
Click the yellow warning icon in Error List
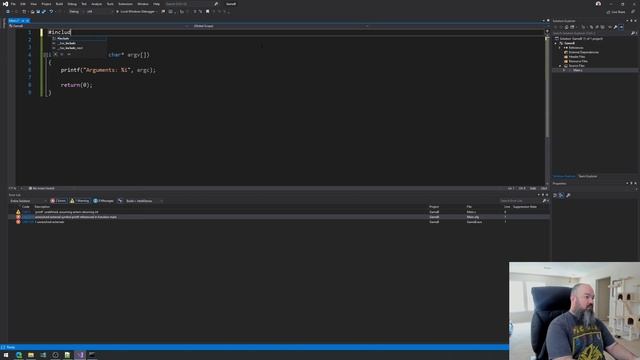tap(18, 212)
